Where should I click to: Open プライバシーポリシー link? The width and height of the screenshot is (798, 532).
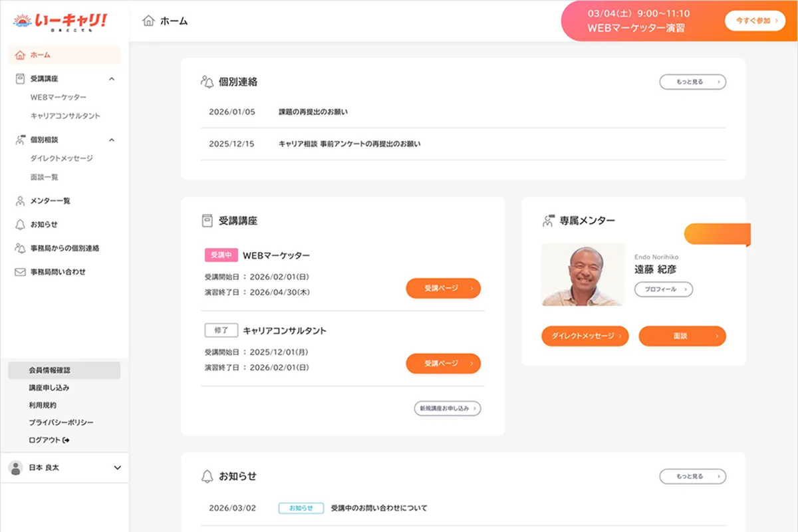click(61, 422)
